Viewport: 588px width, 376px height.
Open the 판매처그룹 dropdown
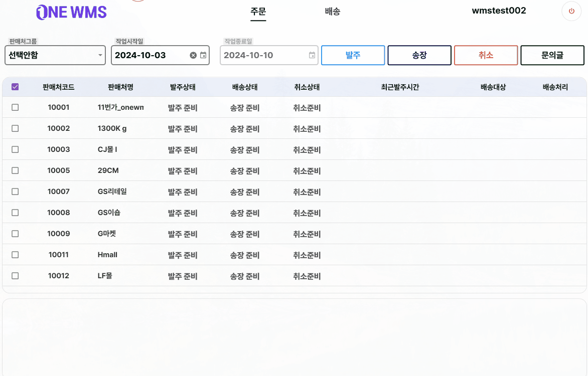coord(55,55)
